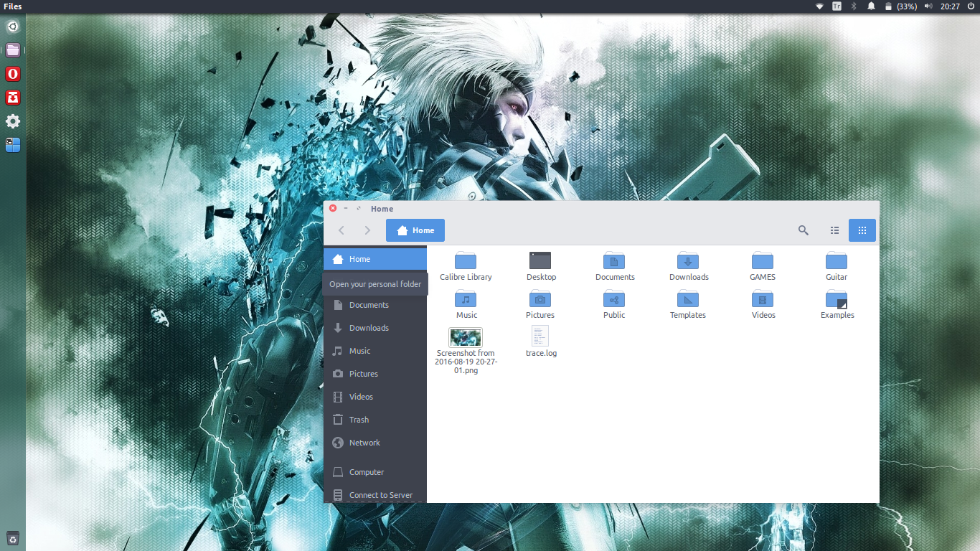This screenshot has width=980, height=551.
Task: Launch Opera browser from the dock
Action: [x=13, y=74]
